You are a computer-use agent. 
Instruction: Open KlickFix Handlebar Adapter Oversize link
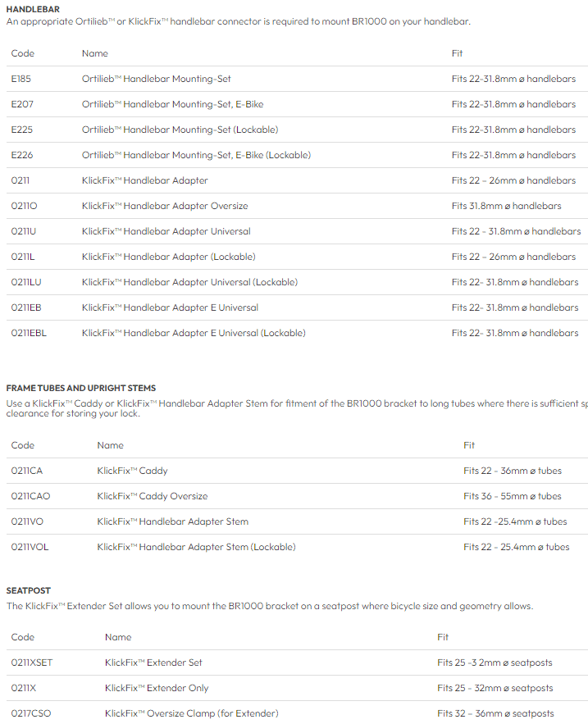pyautogui.click(x=164, y=206)
